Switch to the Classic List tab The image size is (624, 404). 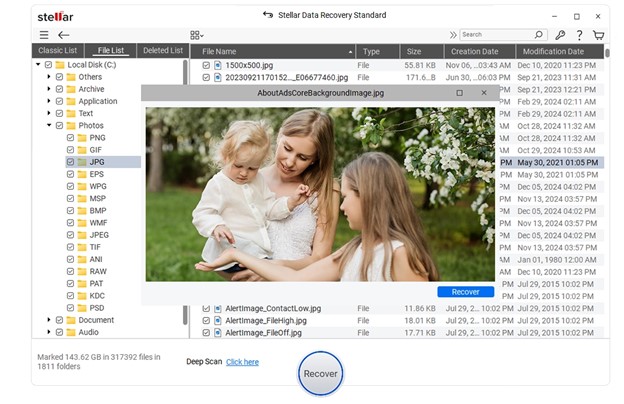(x=58, y=50)
